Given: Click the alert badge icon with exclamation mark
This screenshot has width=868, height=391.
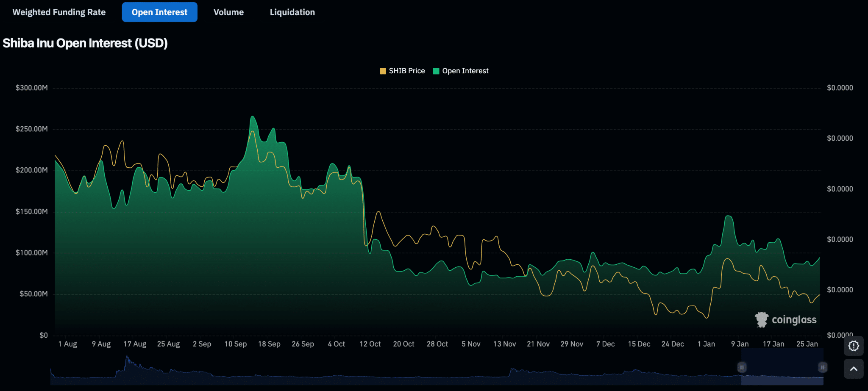Looking at the screenshot, I should [854, 346].
